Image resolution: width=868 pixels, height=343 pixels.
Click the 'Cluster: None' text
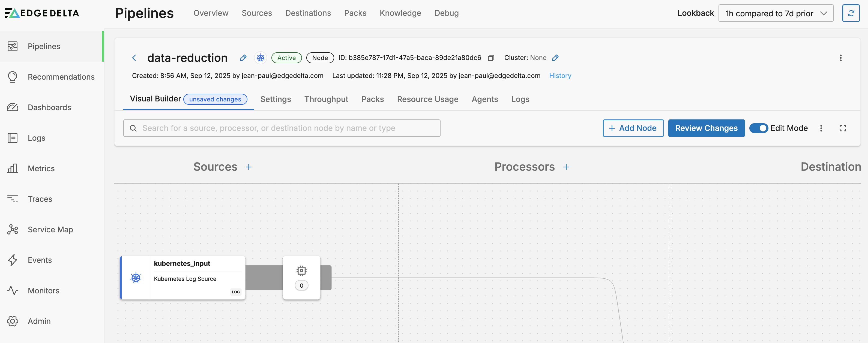click(525, 58)
